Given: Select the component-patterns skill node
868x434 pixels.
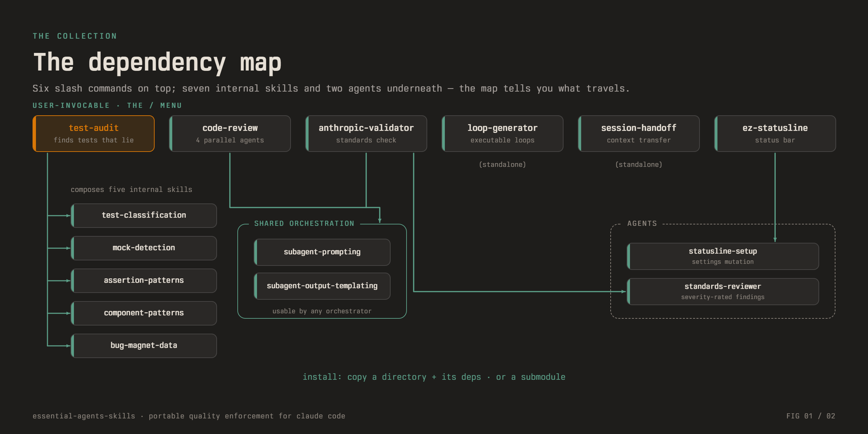Looking at the screenshot, I should (x=144, y=313).
